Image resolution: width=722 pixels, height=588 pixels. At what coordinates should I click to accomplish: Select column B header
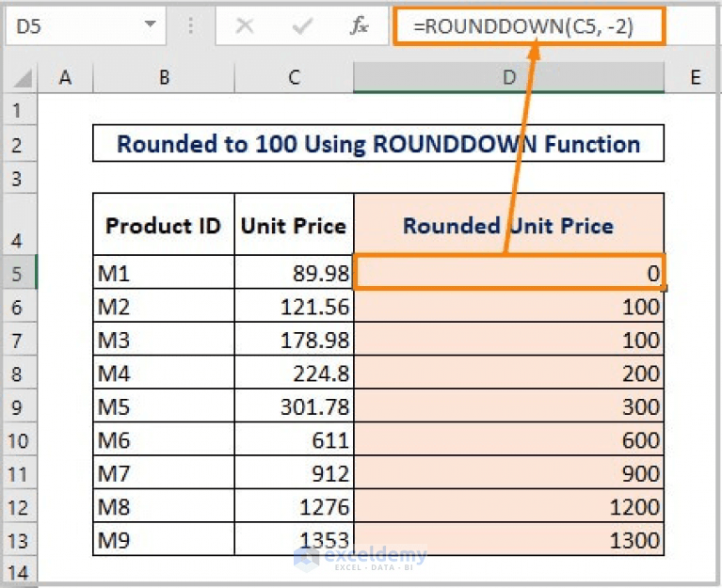click(164, 77)
